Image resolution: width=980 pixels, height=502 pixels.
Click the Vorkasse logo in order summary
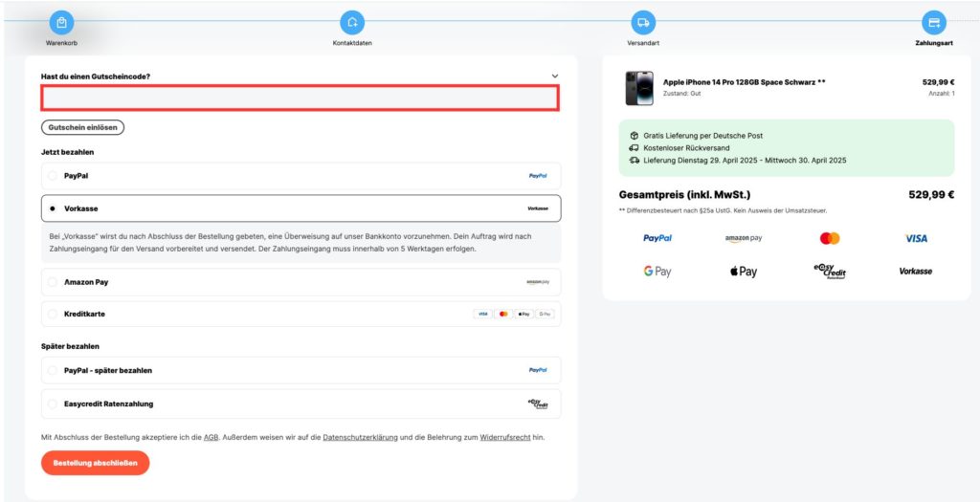pyautogui.click(x=916, y=272)
